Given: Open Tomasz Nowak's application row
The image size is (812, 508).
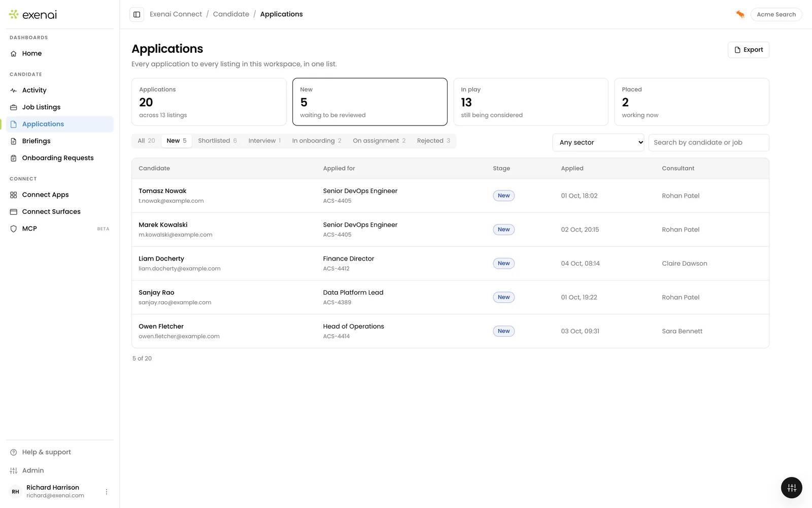Looking at the screenshot, I should point(450,196).
